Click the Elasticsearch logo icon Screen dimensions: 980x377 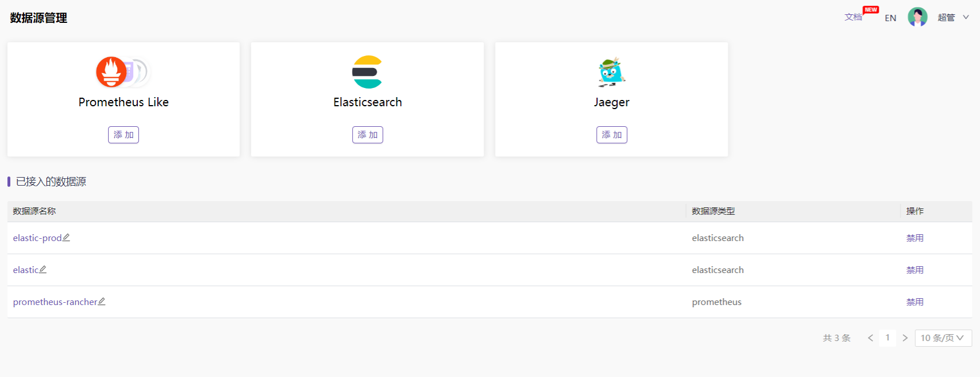pyautogui.click(x=367, y=72)
